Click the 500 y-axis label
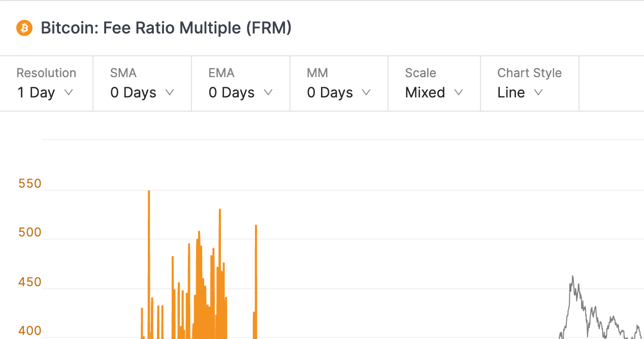 point(29,232)
